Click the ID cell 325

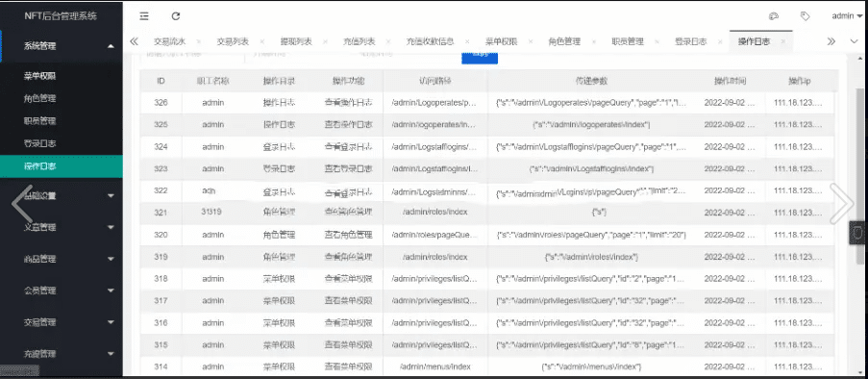[161, 125]
